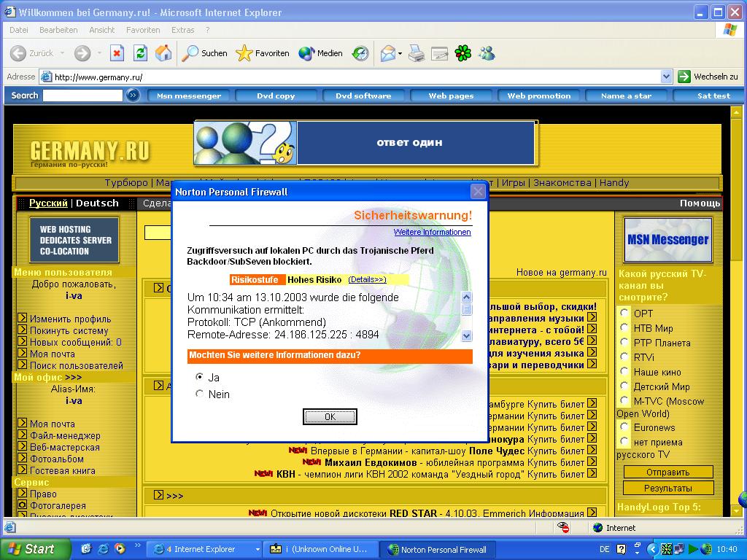Image resolution: width=747 pixels, height=560 pixels.
Task: Select the НТВ Мир poll option
Action: [624, 327]
